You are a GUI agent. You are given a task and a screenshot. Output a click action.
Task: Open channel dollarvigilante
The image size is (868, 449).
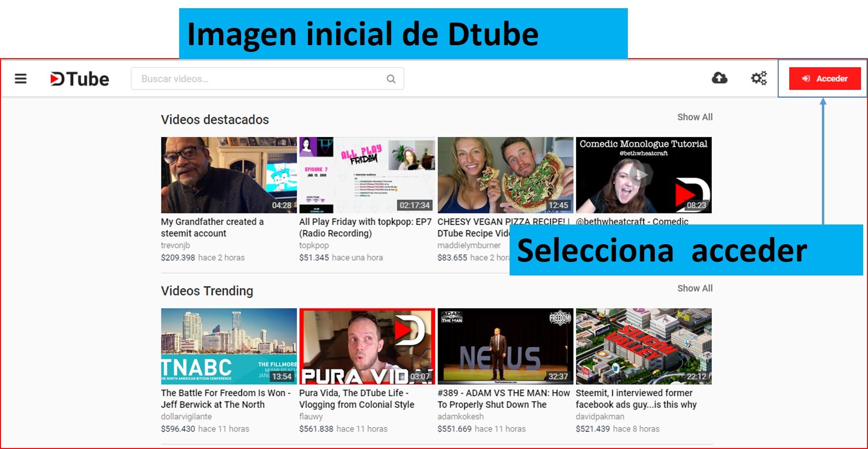[x=186, y=416]
